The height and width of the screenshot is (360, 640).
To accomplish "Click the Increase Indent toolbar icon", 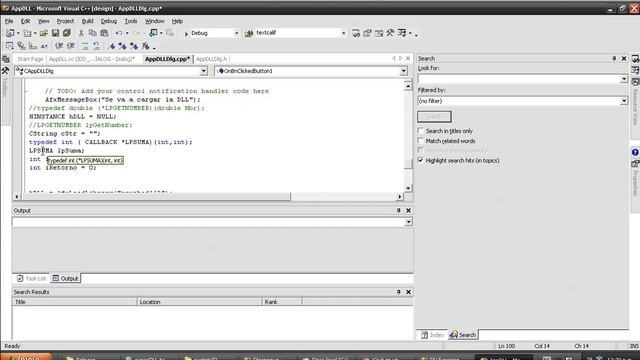I will (x=71, y=46).
